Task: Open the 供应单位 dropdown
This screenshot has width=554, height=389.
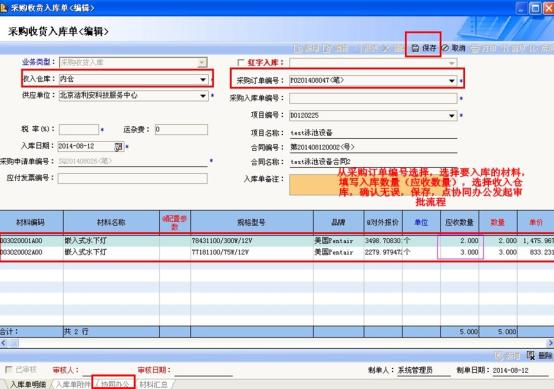Action: (203, 96)
